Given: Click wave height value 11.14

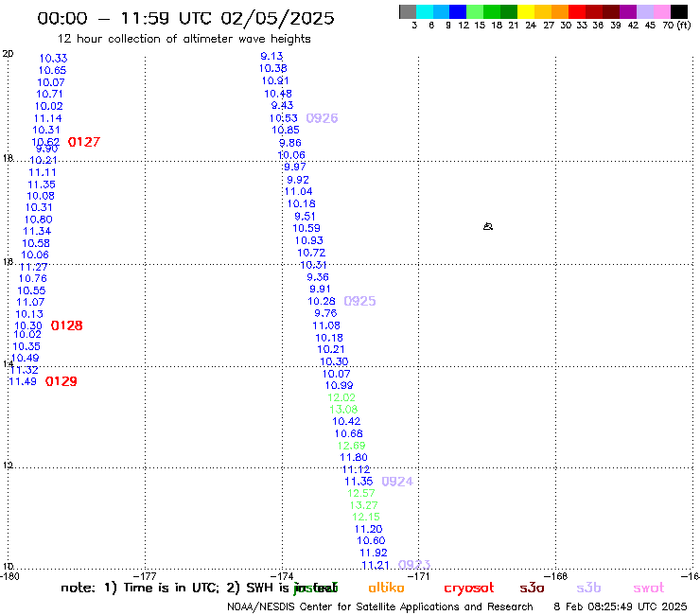Looking at the screenshot, I should [x=47, y=119].
